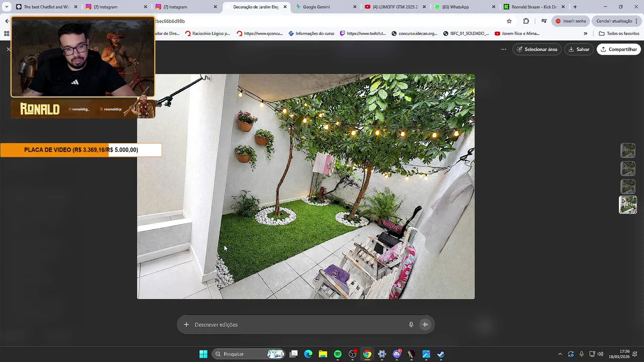644x362 pixels.
Task: Click the plus icon in edit bar
Action: (x=186, y=324)
